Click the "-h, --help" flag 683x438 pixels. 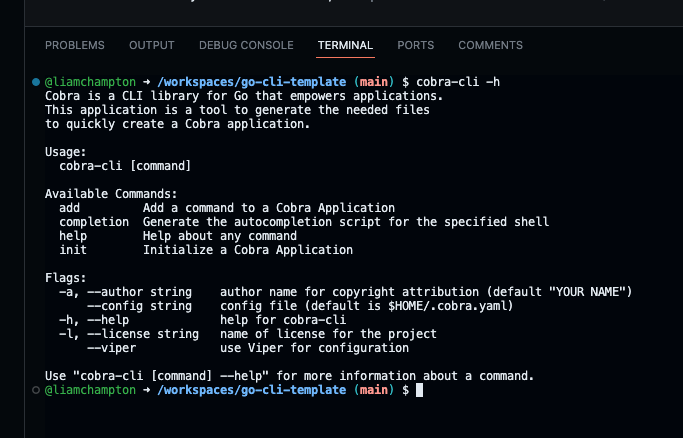click(x=94, y=320)
